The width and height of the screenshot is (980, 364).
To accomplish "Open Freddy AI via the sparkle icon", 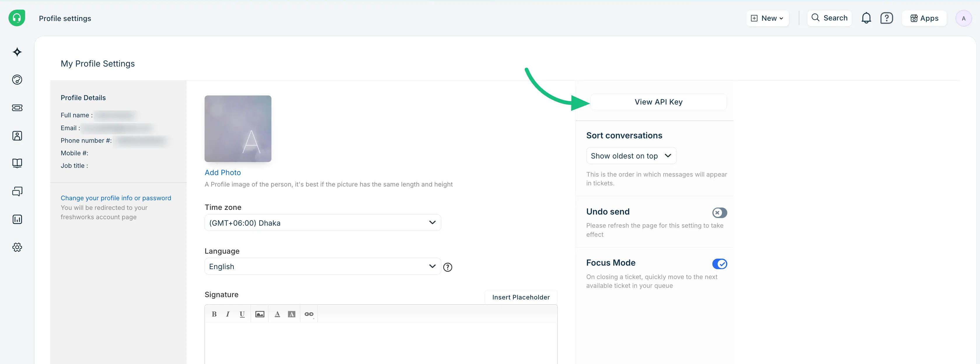I will pos(17,52).
